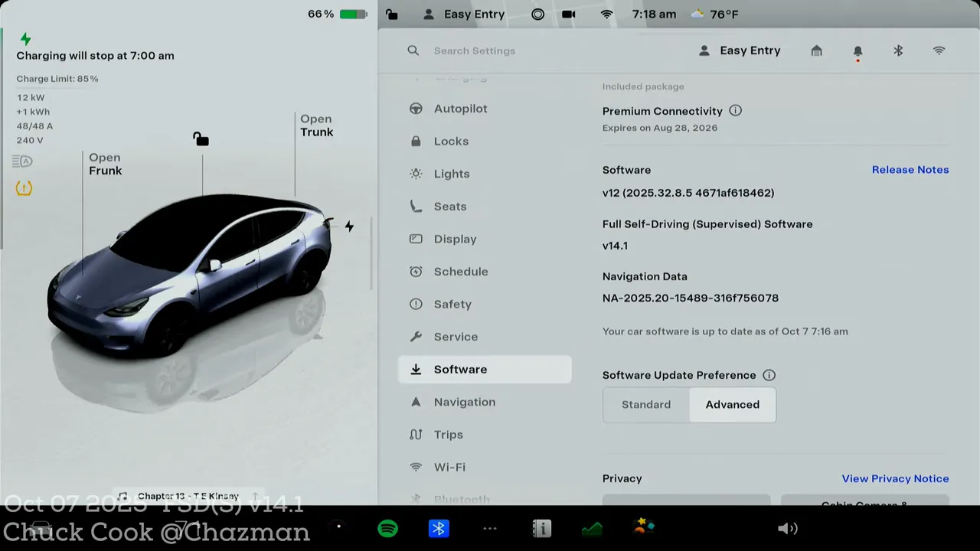980x551 pixels.
Task: Select Standard software update preference
Action: 646,405
